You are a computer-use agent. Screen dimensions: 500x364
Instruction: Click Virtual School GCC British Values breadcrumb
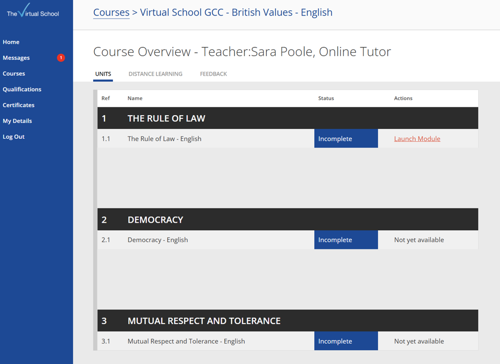(236, 12)
